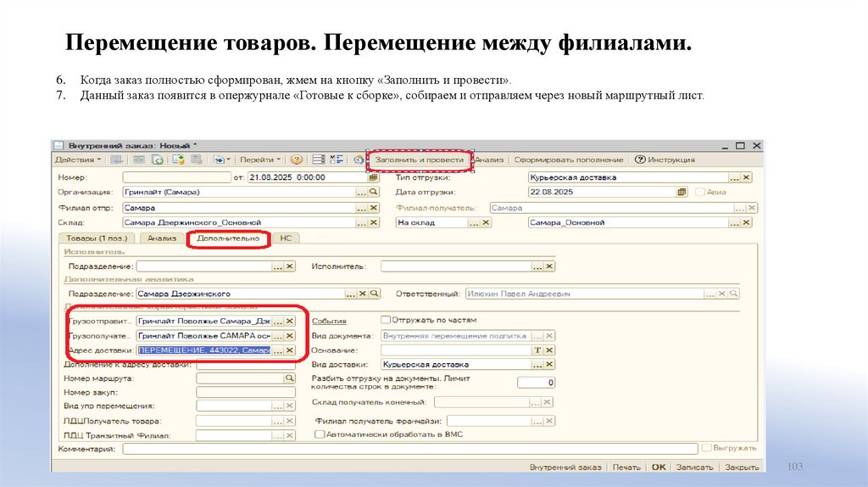Click the T button in Основание field
868x487 pixels.
[x=537, y=350]
